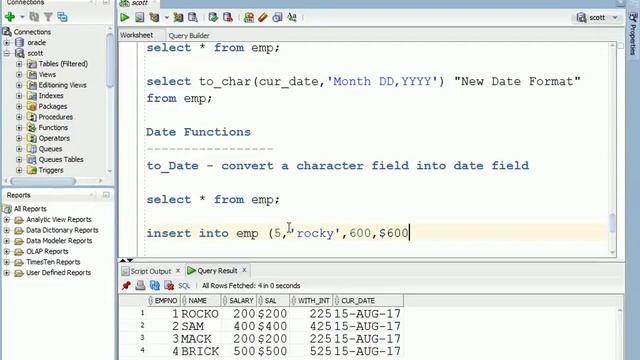Collapse the scott connection node

[x=7, y=53]
